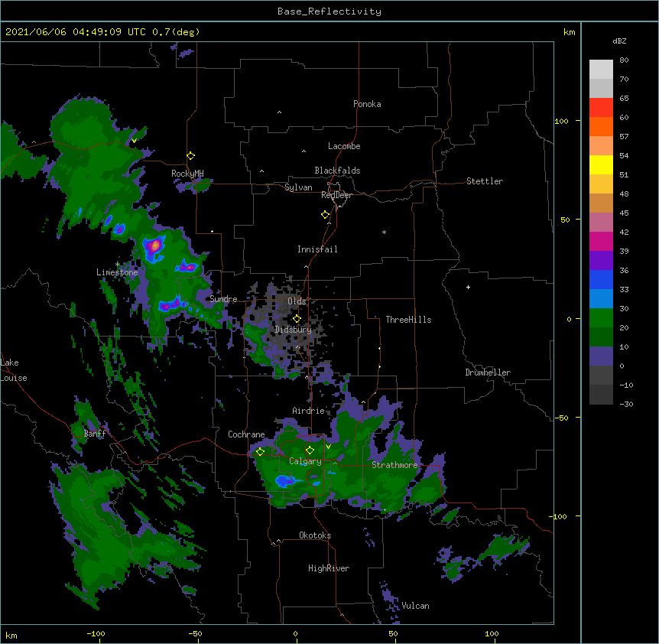Screen dimensions: 659x644
Task: Click the white plus marker west of Drumheller
Action: (468, 287)
